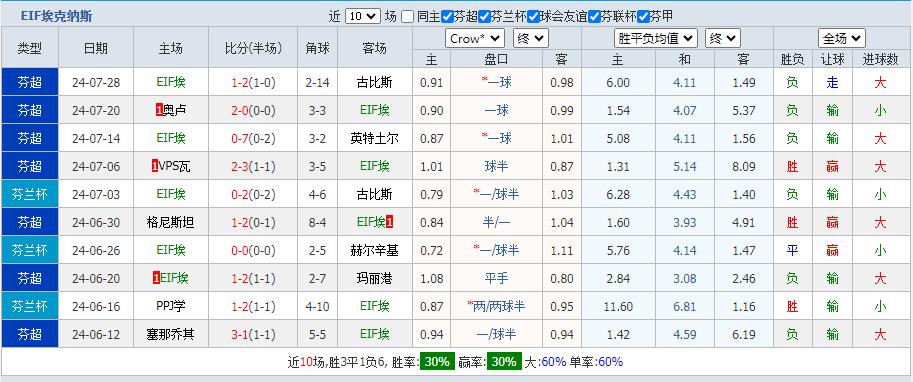Click the 进球数 column header

tap(880, 59)
